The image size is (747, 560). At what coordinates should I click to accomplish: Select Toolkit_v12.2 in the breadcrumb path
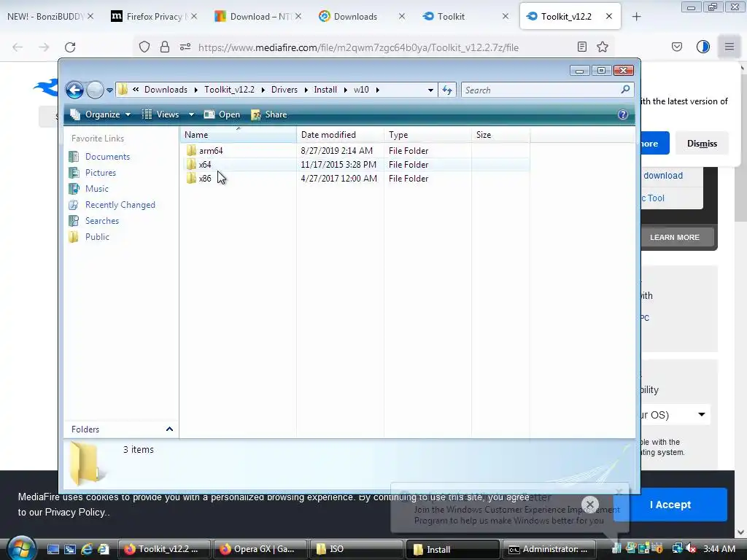click(x=229, y=90)
